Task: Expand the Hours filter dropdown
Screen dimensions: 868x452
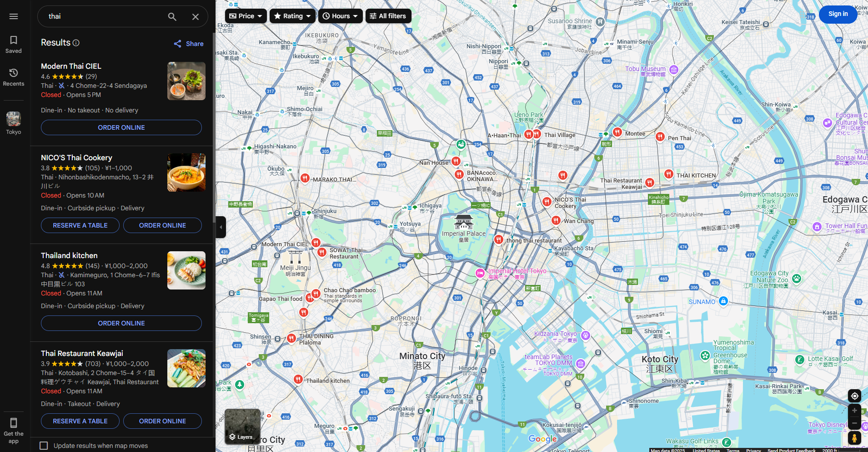Action: pos(341,16)
